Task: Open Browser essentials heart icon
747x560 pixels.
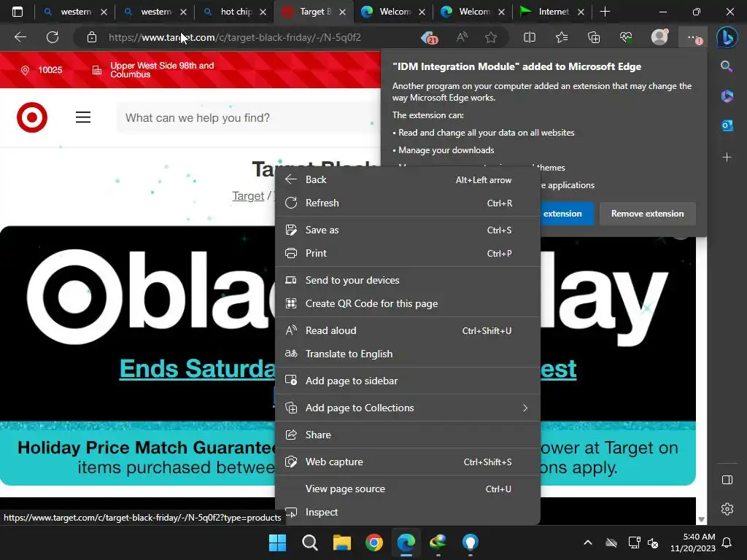Action: click(x=626, y=37)
